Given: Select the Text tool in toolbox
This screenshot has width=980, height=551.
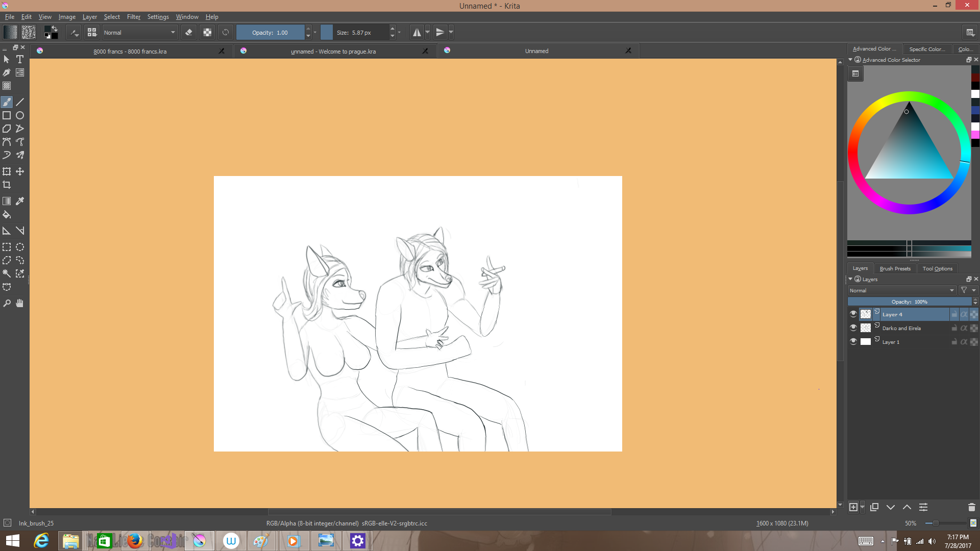Looking at the screenshot, I should (x=20, y=60).
